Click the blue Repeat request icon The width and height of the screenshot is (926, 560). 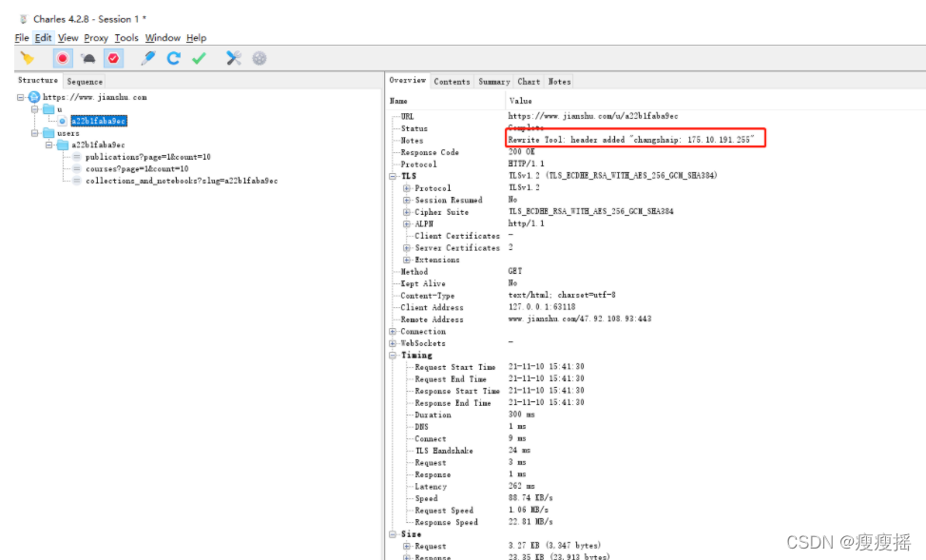[x=174, y=58]
